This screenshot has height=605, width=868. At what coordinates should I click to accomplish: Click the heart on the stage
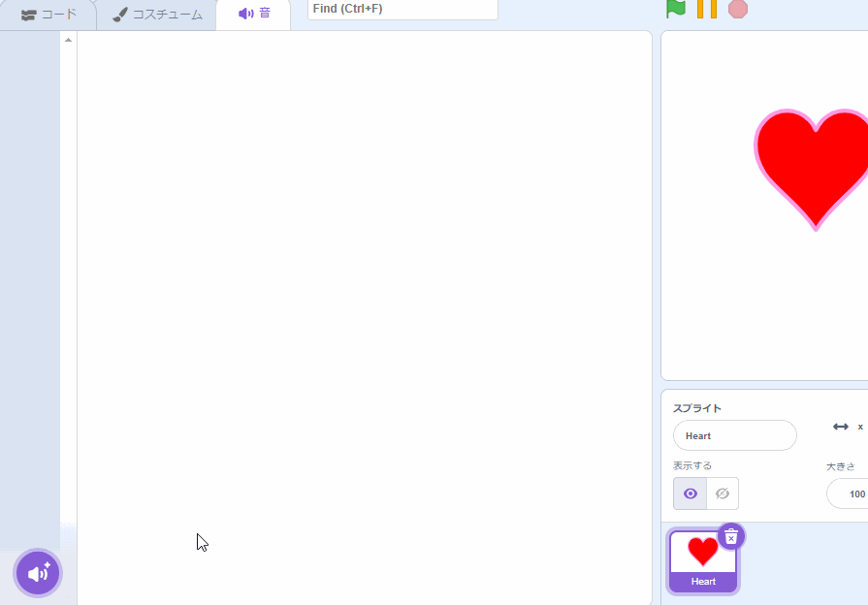(820, 170)
